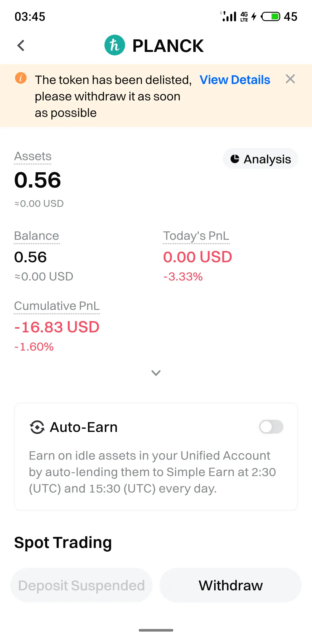The image size is (312, 644).
Task: Dismiss the delisted token banner
Action: [290, 79]
